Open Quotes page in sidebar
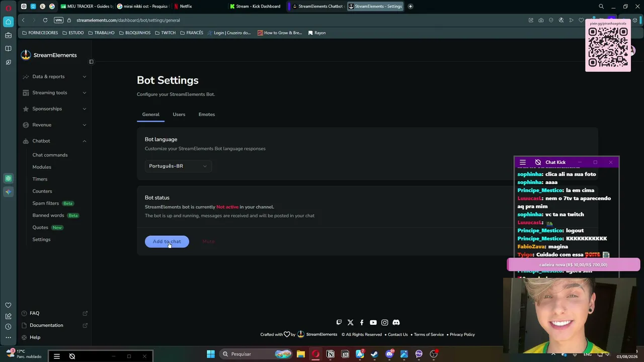The height and width of the screenshot is (362, 644). pos(40,227)
